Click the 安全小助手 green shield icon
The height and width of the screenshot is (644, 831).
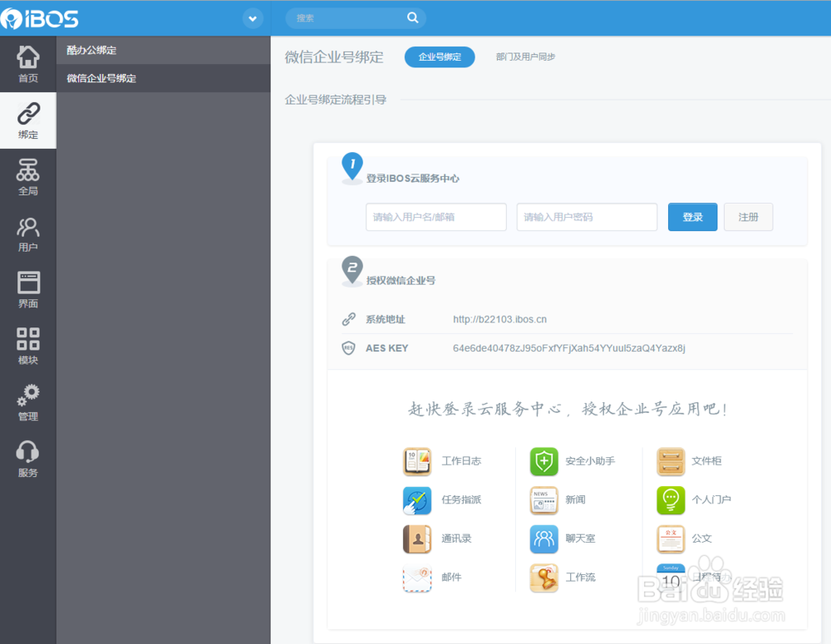[x=543, y=461]
